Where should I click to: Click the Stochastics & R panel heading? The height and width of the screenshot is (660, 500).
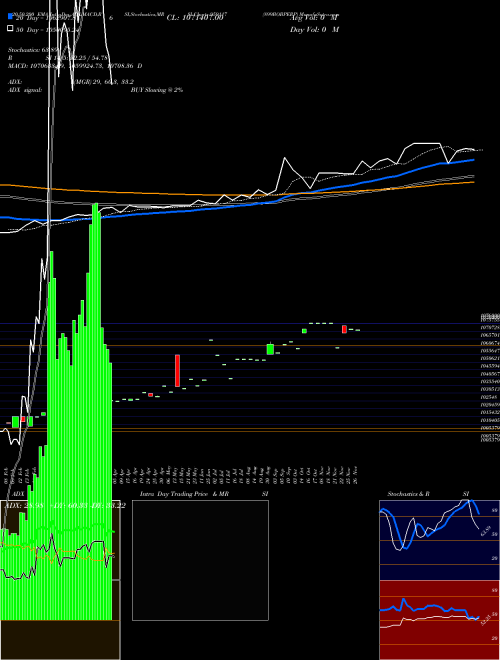coord(409,494)
